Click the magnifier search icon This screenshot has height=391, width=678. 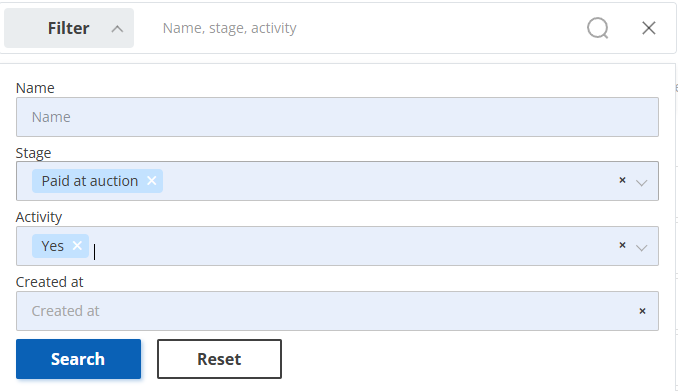(x=598, y=28)
